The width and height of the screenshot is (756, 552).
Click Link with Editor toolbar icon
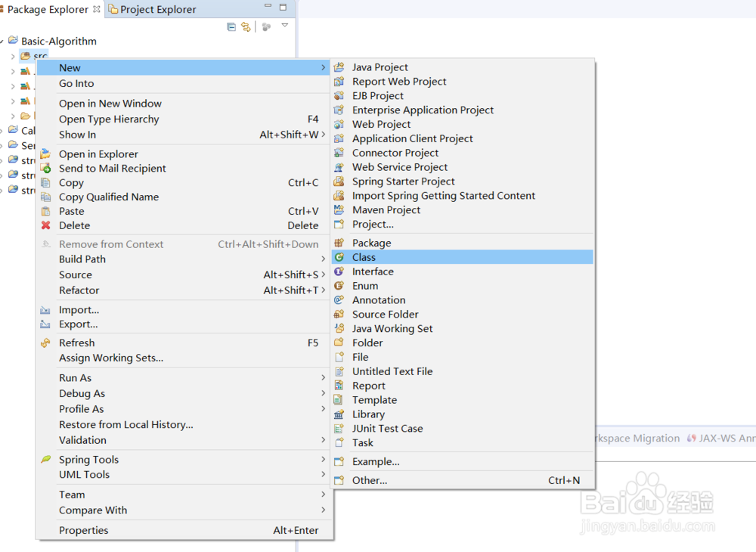(246, 26)
